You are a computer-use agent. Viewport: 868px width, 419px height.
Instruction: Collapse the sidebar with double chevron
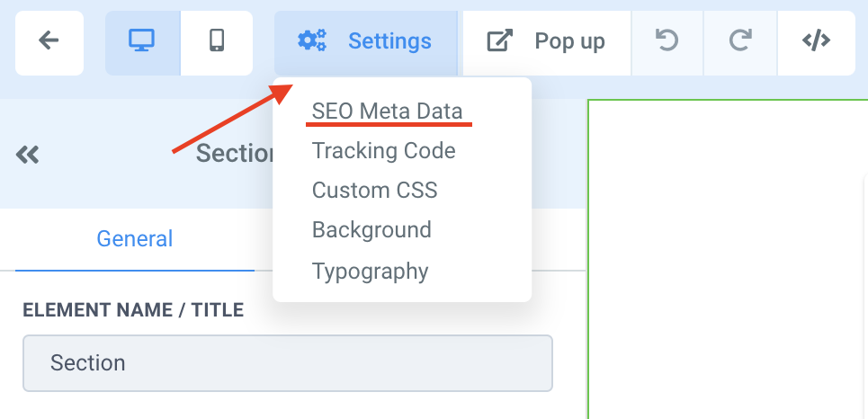pos(28,155)
